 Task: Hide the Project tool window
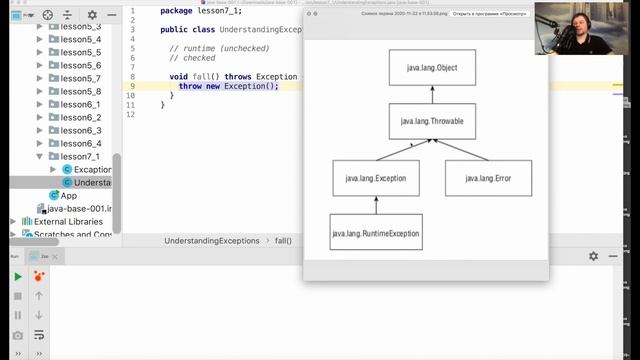[111, 15]
